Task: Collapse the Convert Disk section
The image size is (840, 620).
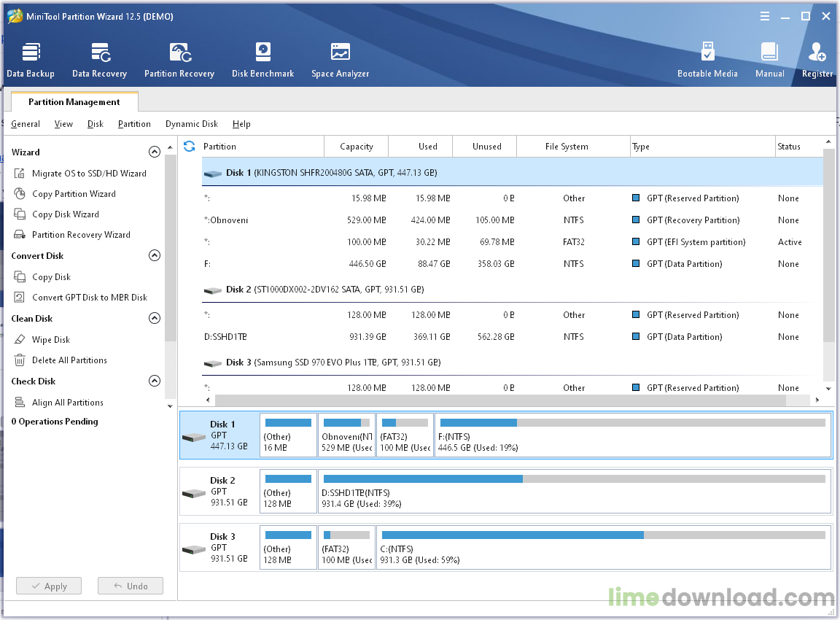Action: coord(155,256)
